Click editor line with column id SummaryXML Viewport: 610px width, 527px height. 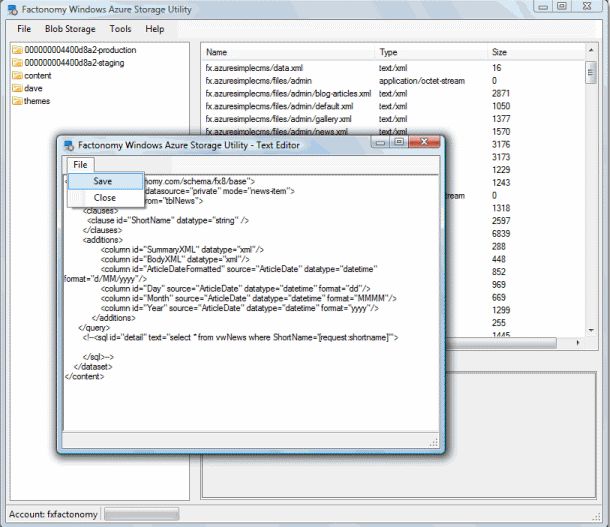(x=182, y=250)
